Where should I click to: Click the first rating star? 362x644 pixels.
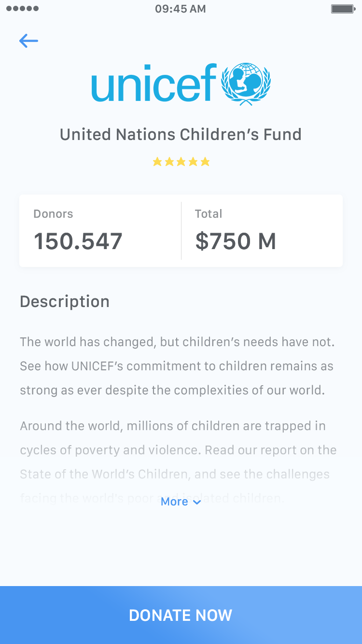click(157, 162)
